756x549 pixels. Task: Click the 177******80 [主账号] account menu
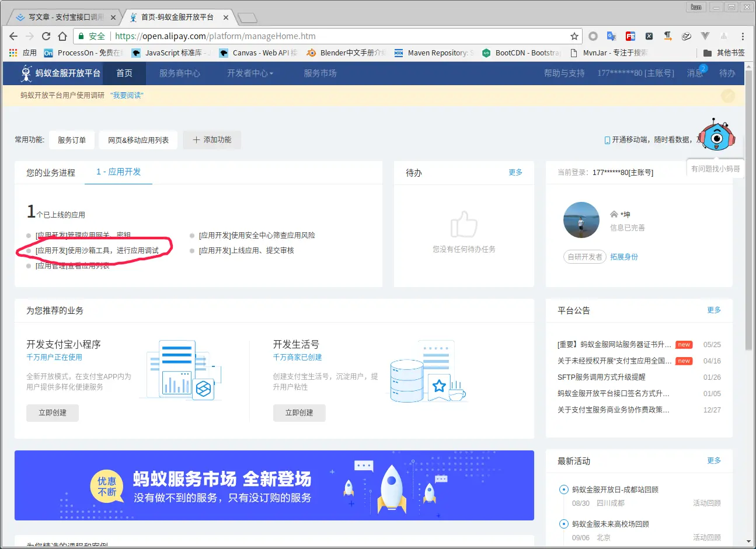(x=635, y=73)
